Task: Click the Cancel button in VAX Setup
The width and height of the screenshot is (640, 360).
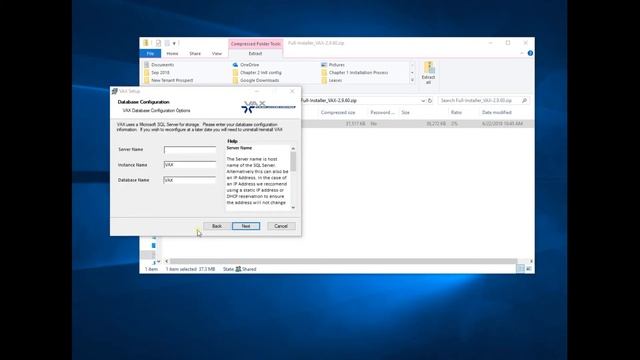Action: pyautogui.click(x=281, y=226)
